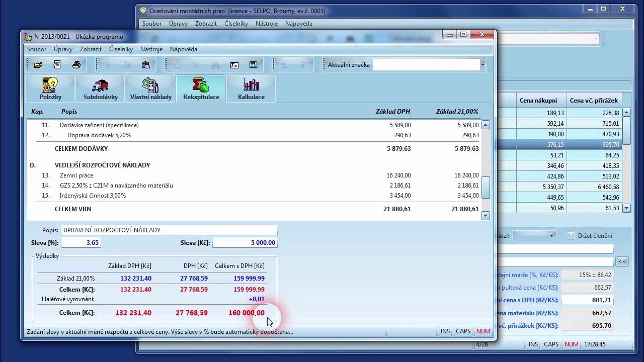Open the Položky tab with bulb icon
This screenshot has height=362, width=644.
coord(50,89)
